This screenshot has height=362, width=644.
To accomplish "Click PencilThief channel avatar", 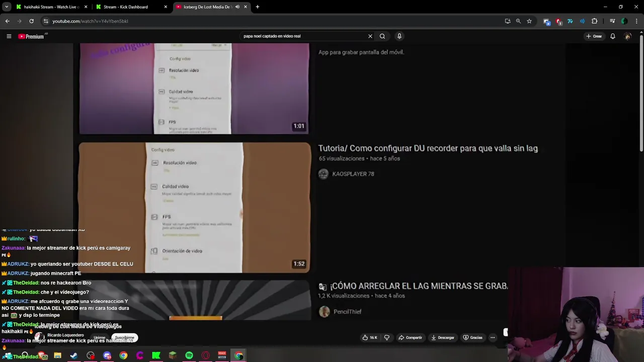I will pyautogui.click(x=325, y=312).
